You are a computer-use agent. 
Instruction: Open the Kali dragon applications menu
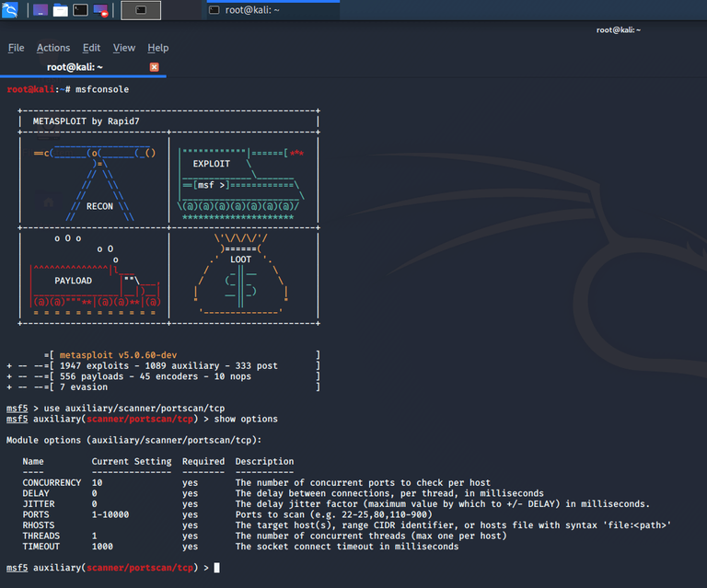(x=12, y=10)
